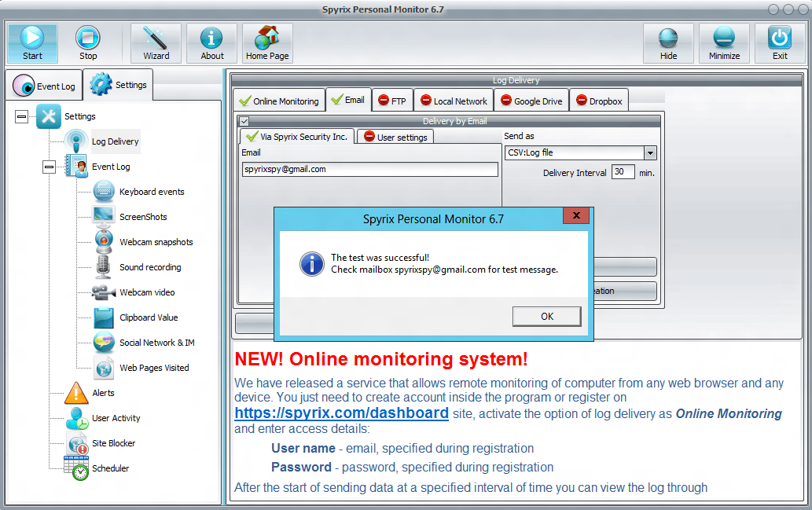Open the Email delivery tab
The height and width of the screenshot is (510, 812).
click(x=348, y=100)
